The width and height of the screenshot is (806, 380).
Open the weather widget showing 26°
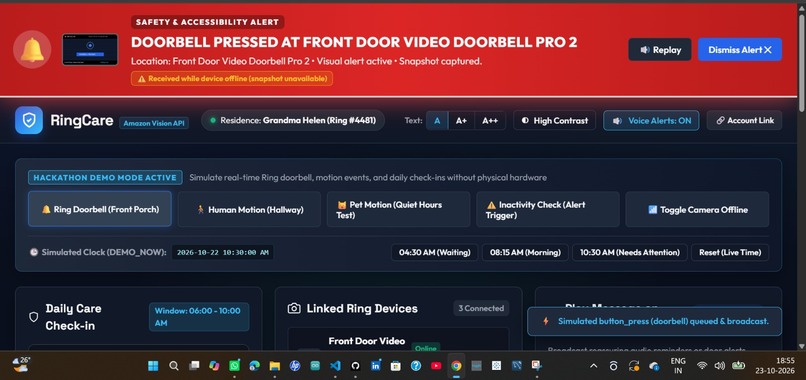(22, 365)
